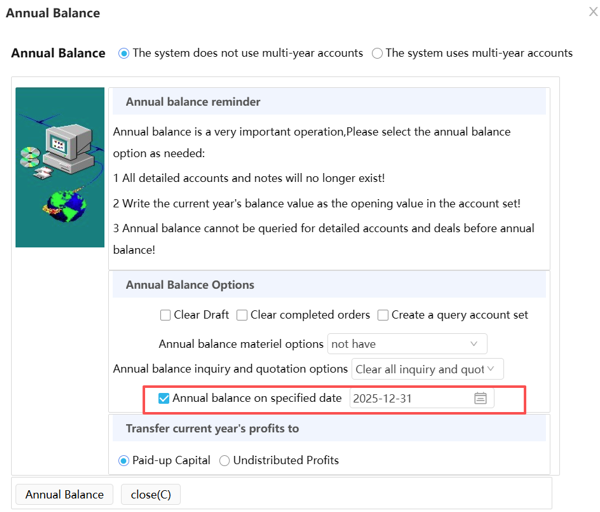The image size is (600, 512).
Task: Enable the Clear Draft checkbox
Action: pos(166,315)
